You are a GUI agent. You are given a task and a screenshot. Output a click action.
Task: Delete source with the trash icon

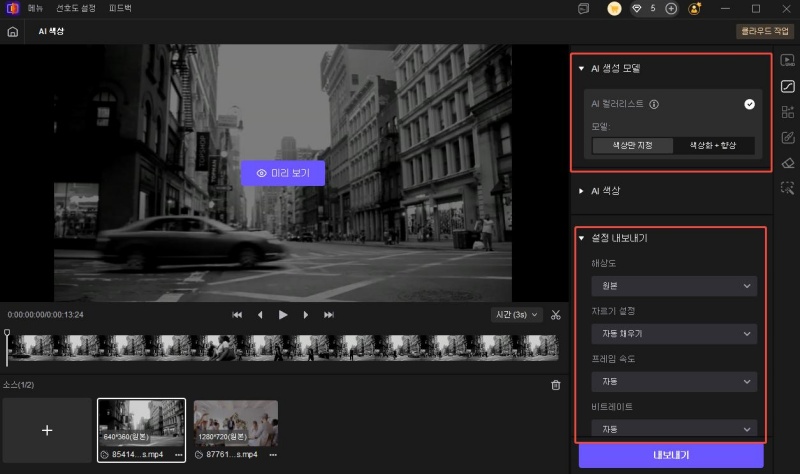point(556,385)
